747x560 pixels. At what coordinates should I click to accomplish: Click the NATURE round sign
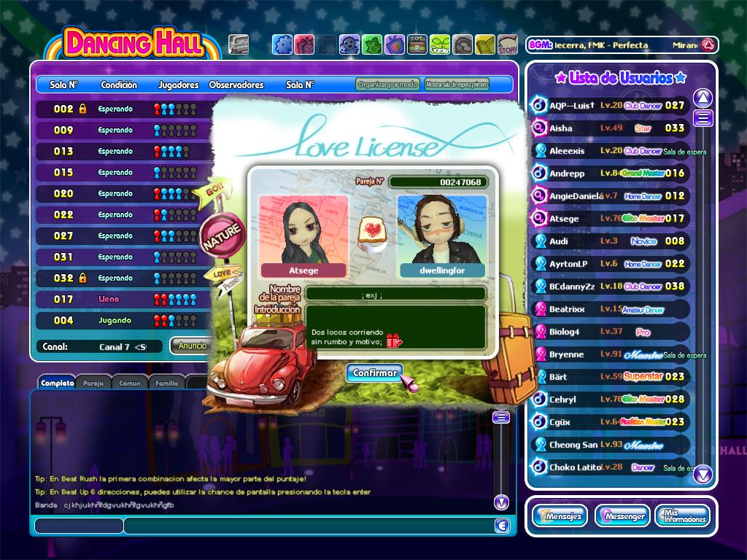(x=222, y=236)
